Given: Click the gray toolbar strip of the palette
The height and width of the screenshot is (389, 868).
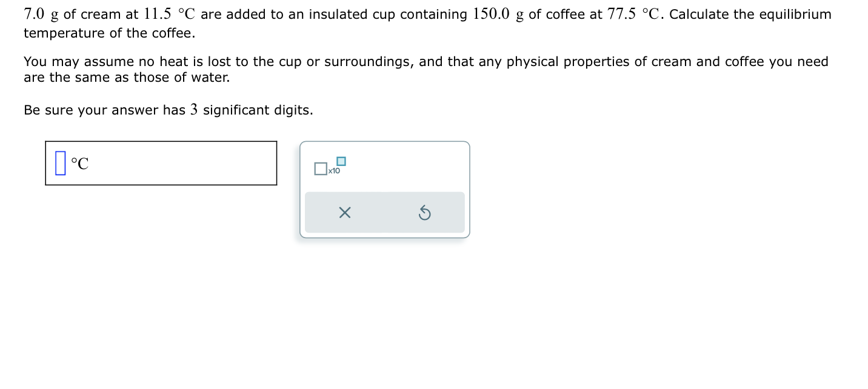Looking at the screenshot, I should [x=385, y=212].
